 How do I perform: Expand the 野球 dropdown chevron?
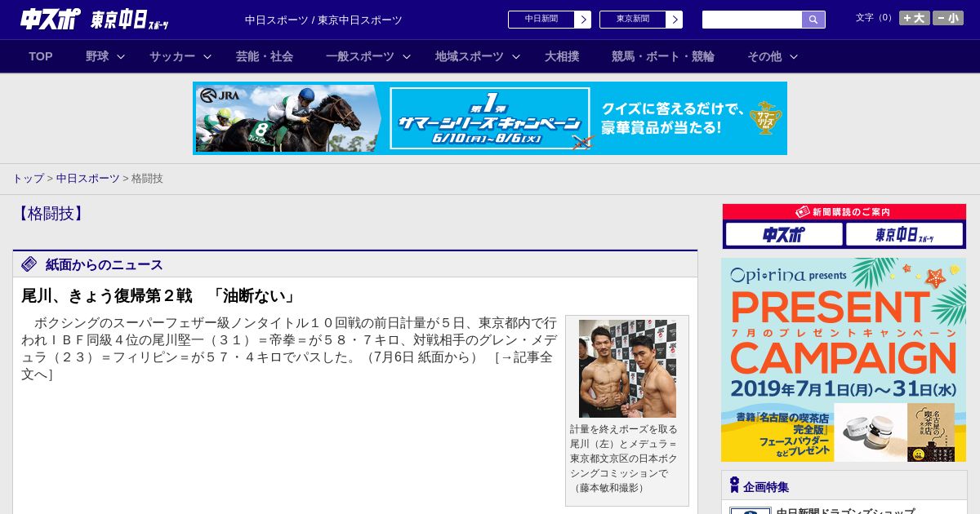tap(121, 57)
